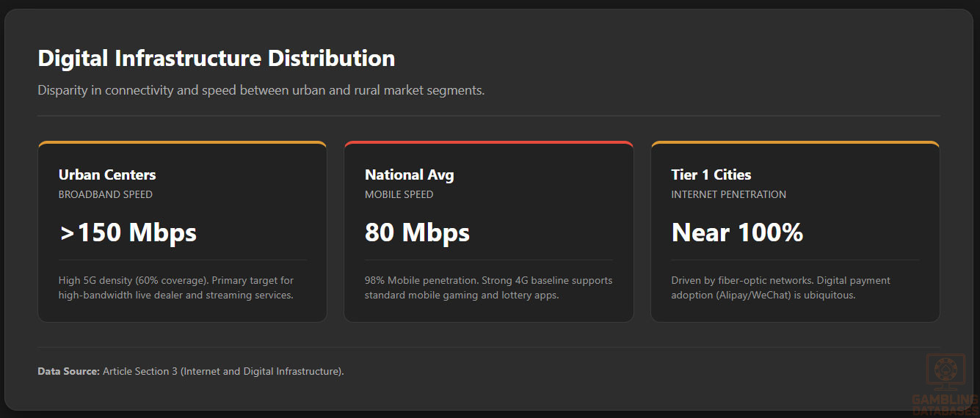Screen dimensions: 980x418
Task: Click the Near 100% value
Action: click(737, 232)
